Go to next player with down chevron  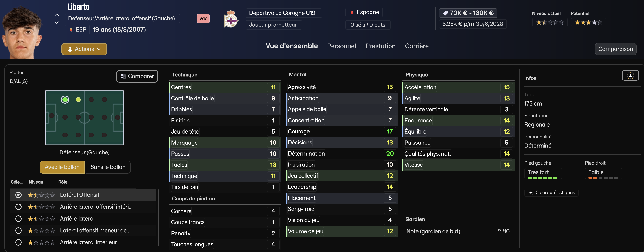coord(57,23)
